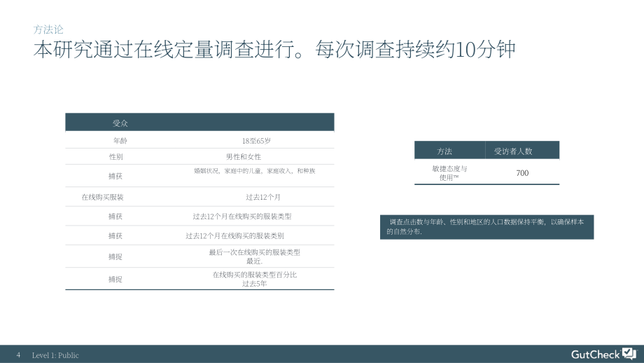Click the 年龄 row label
644x363 pixels.
click(120, 141)
